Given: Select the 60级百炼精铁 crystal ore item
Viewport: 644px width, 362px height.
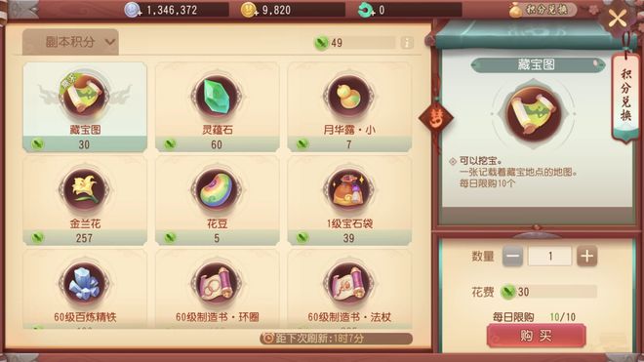Looking at the screenshot, I should pyautogui.click(x=85, y=289).
